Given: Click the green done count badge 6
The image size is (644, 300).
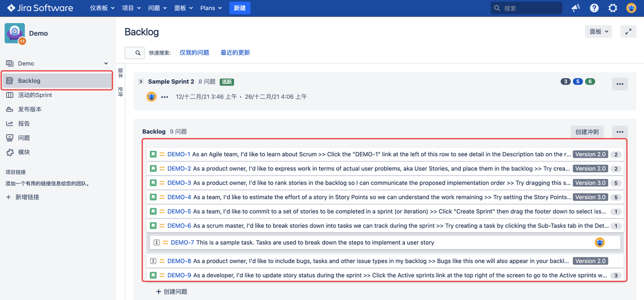Looking at the screenshot, I should click(x=590, y=81).
